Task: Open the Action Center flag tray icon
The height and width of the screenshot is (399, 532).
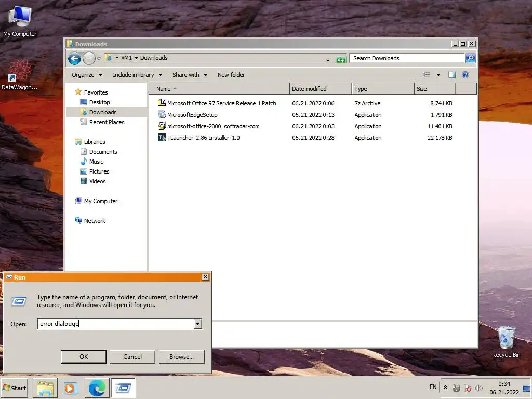Action: tap(468, 388)
